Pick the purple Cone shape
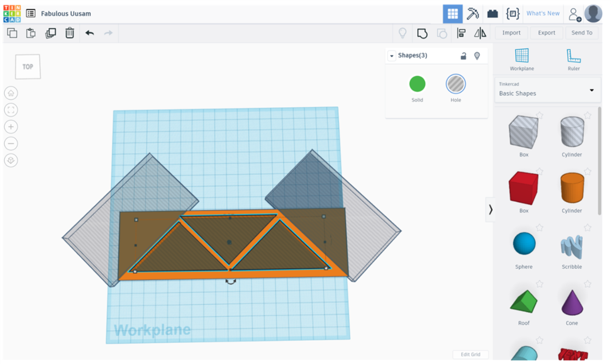Screen dimensions: 611x364 (572, 302)
